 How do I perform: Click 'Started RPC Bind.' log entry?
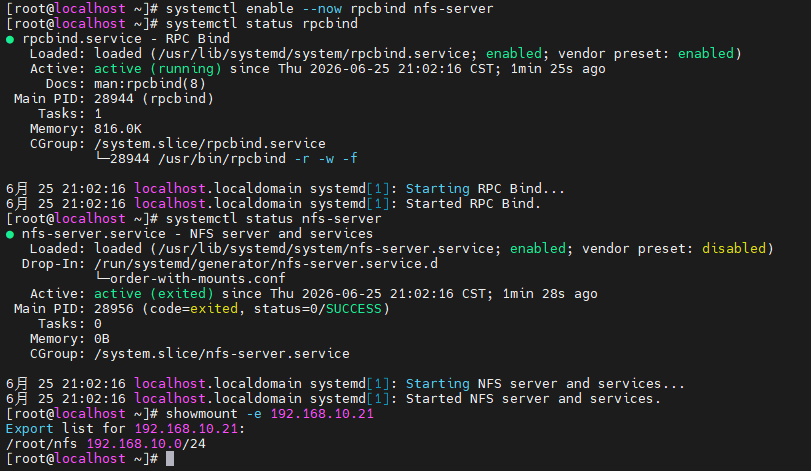473,204
